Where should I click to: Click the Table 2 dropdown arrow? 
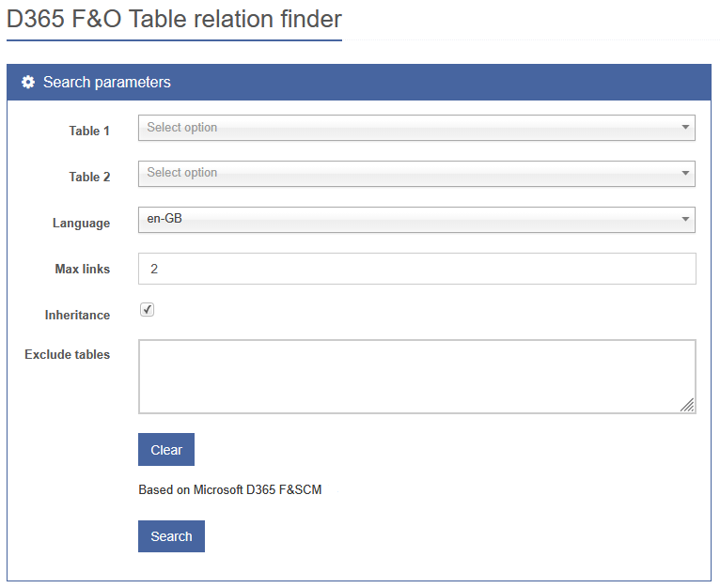point(685,173)
